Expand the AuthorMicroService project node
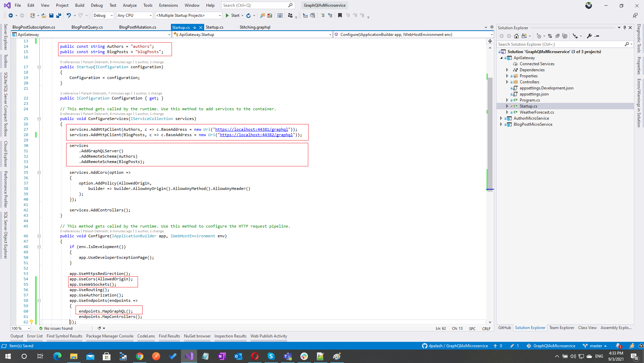 pos(501,118)
